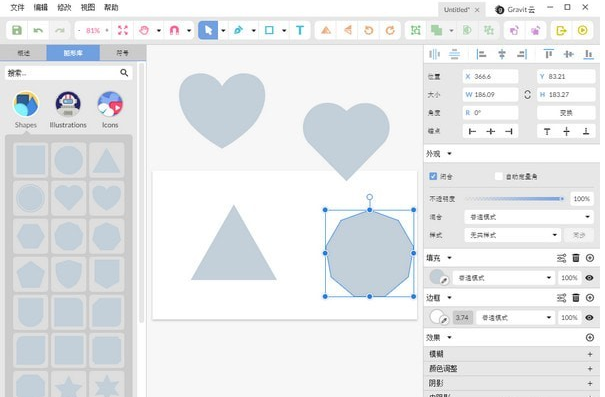605x397 pixels.
Task: Open the style preset dropdown
Action: click(x=512, y=235)
